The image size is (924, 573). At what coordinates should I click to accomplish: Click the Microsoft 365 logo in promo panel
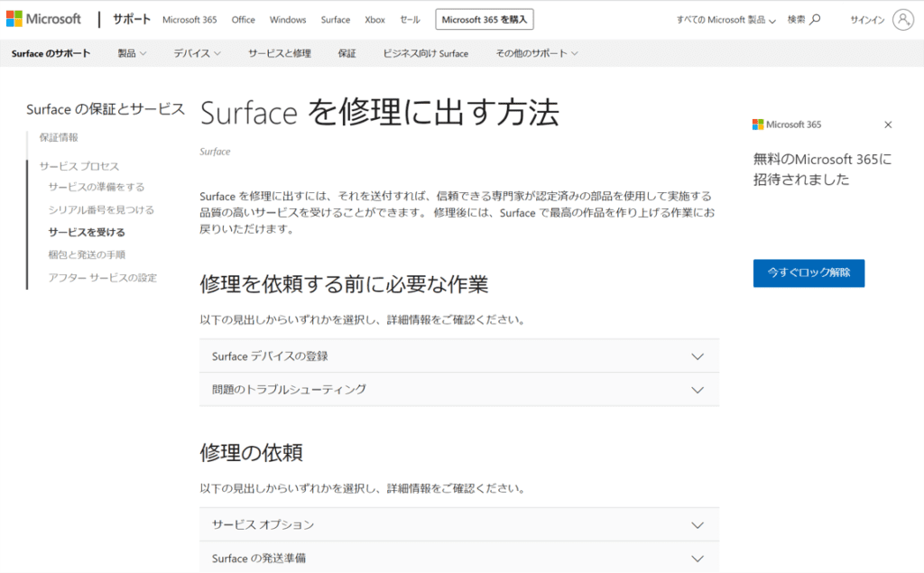click(x=787, y=125)
